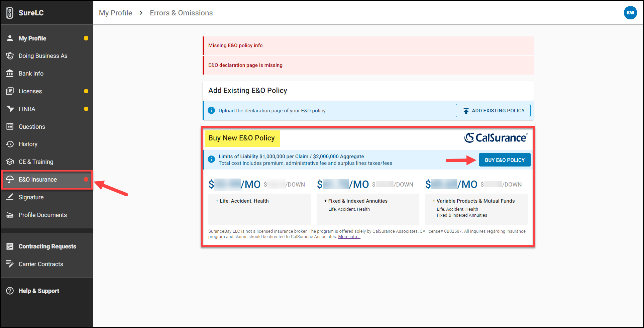The width and height of the screenshot is (644, 328).
Task: Click the info icon beside upload declaration message
Action: tap(211, 110)
